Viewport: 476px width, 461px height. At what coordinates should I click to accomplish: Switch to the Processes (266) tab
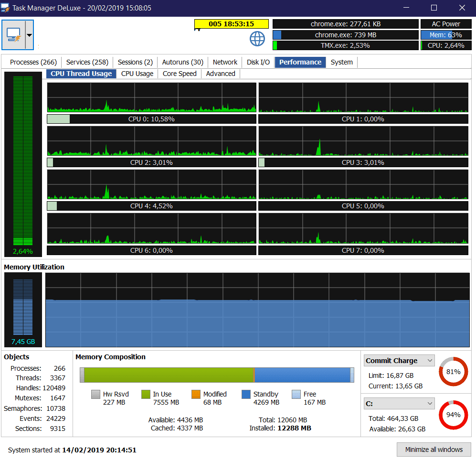(x=33, y=62)
